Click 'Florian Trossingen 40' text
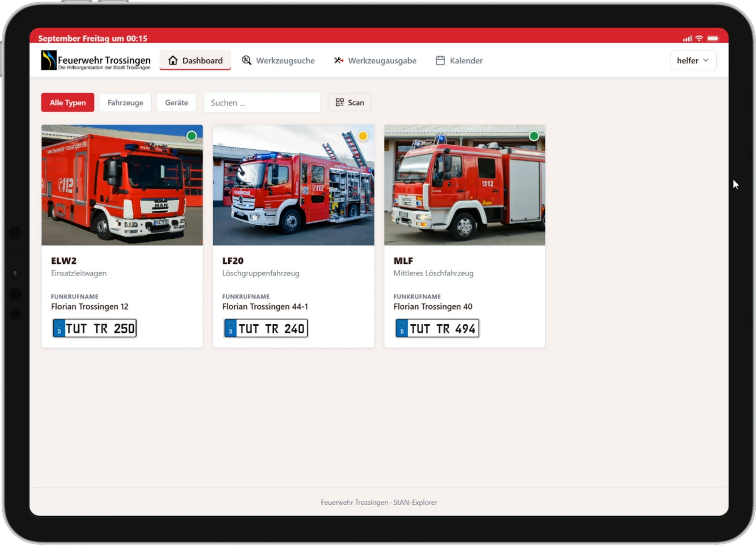 (433, 307)
